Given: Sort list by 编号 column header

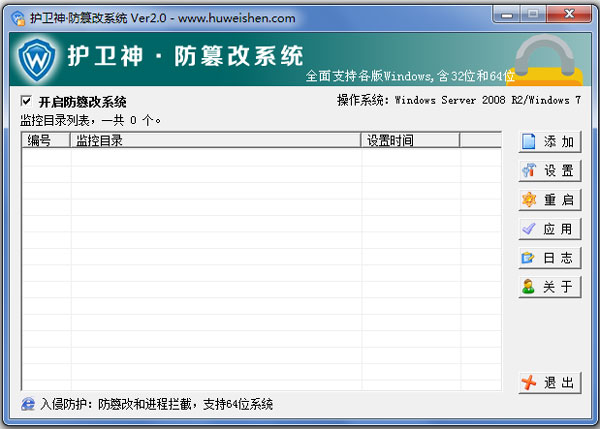Looking at the screenshot, I should coord(46,141).
